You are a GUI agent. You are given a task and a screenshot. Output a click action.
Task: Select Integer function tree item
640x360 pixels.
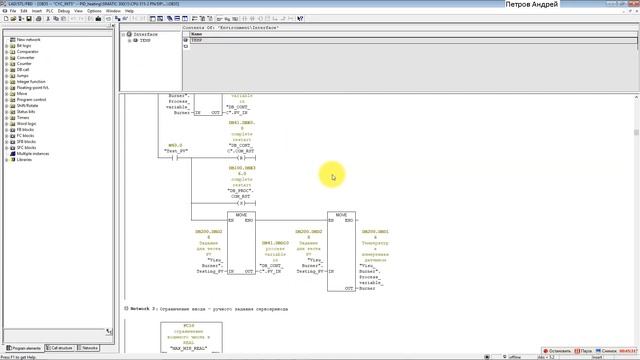coord(31,82)
